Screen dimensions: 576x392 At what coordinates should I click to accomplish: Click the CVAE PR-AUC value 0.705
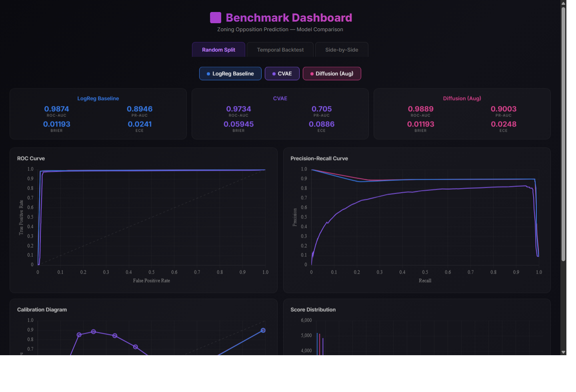[x=322, y=108]
